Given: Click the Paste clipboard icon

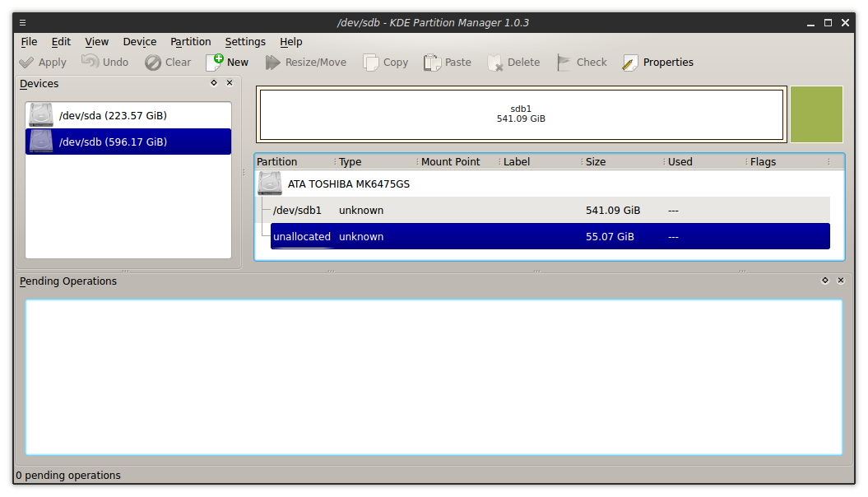Looking at the screenshot, I should [x=432, y=63].
